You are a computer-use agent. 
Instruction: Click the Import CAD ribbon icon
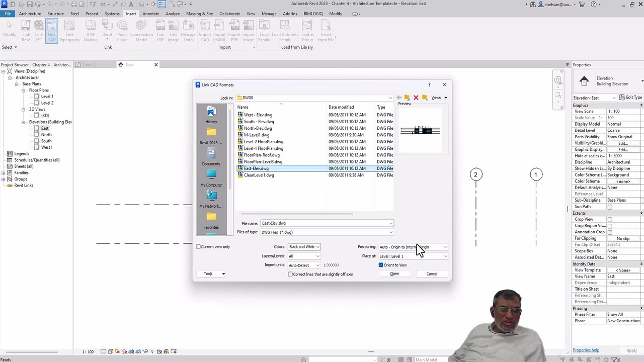(205, 31)
